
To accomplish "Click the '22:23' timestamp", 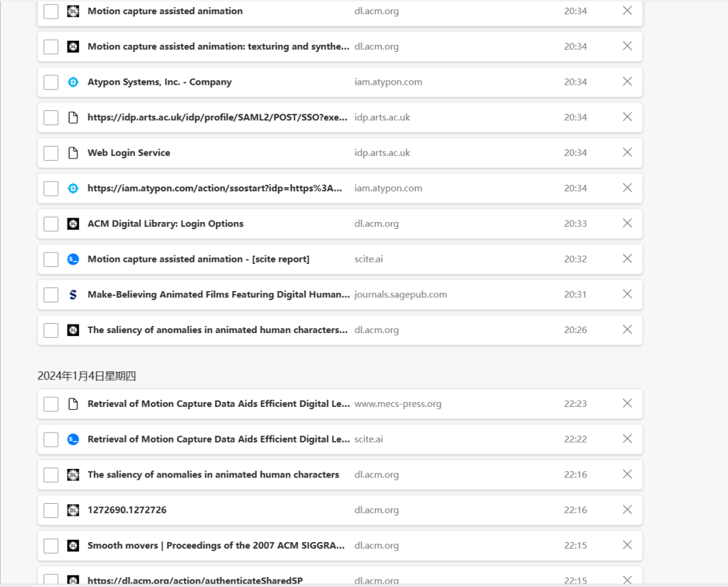I will coord(575,404).
